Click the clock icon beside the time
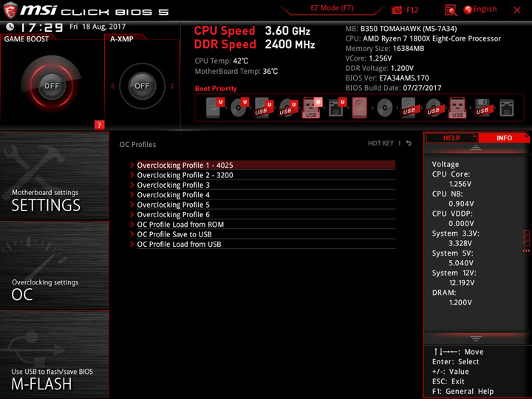Screen dimensions: 532x399 10,27
